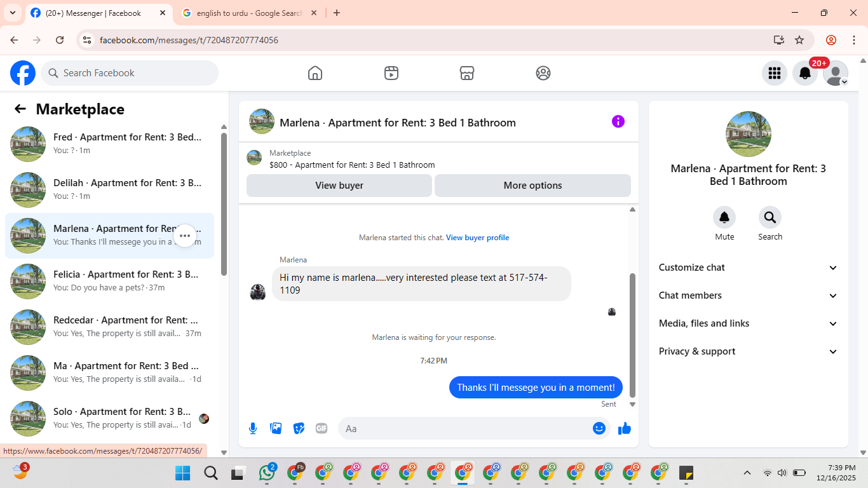Open the Solo apartment conversation
The image size is (868, 488).
pos(109,419)
